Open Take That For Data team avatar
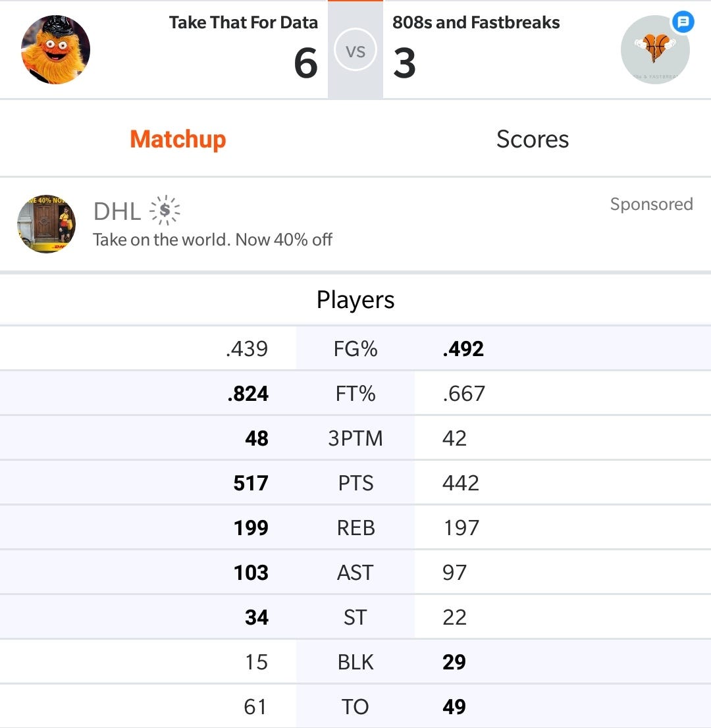The image size is (711, 728). tap(56, 49)
